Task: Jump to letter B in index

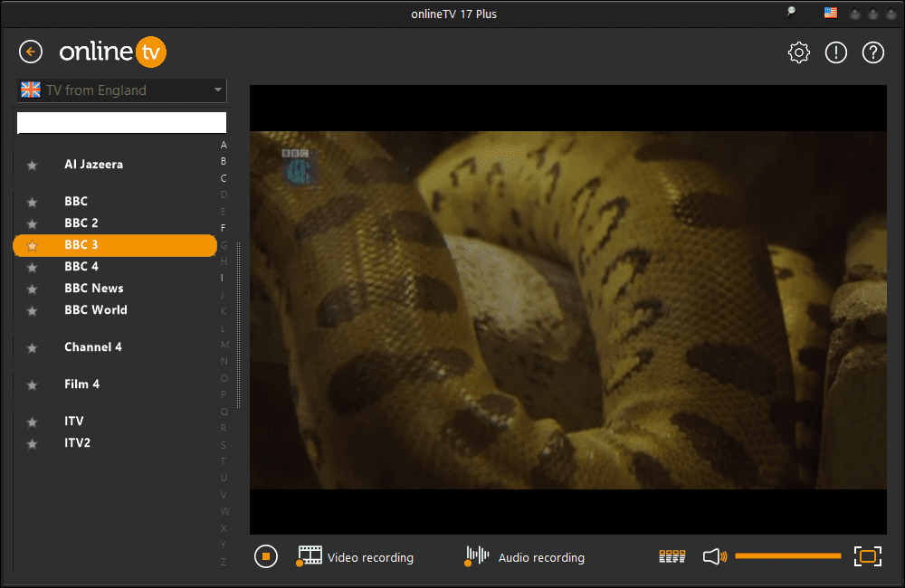Action: [x=224, y=162]
